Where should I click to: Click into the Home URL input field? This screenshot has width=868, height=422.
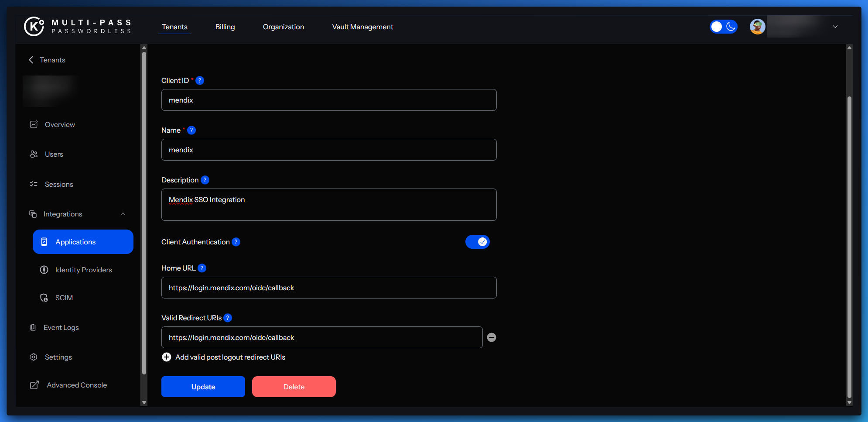point(329,288)
